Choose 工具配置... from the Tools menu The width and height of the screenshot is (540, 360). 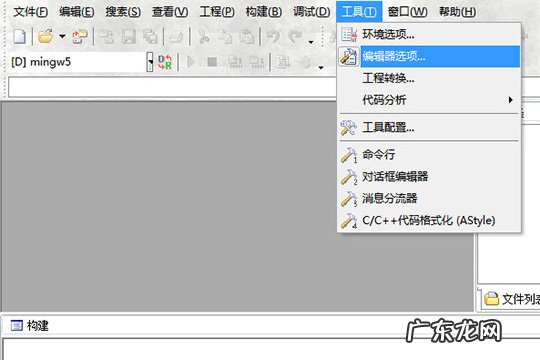coord(429,128)
